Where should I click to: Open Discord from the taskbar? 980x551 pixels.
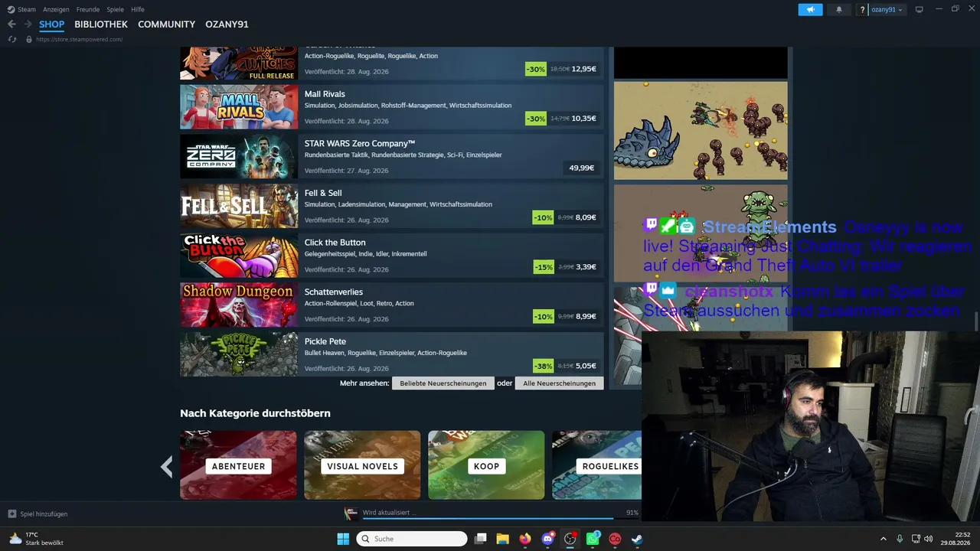point(548,539)
